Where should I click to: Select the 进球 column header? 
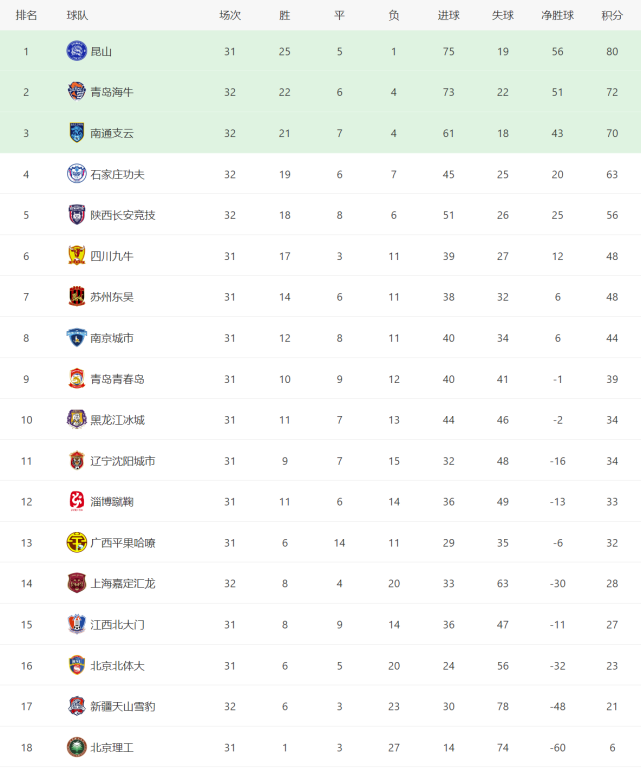pyautogui.click(x=448, y=15)
